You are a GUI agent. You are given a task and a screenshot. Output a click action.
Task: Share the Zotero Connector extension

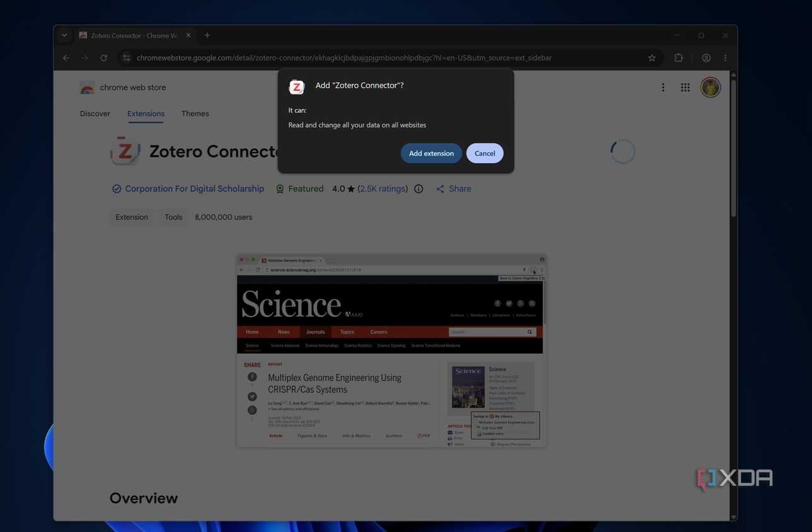[x=453, y=188]
